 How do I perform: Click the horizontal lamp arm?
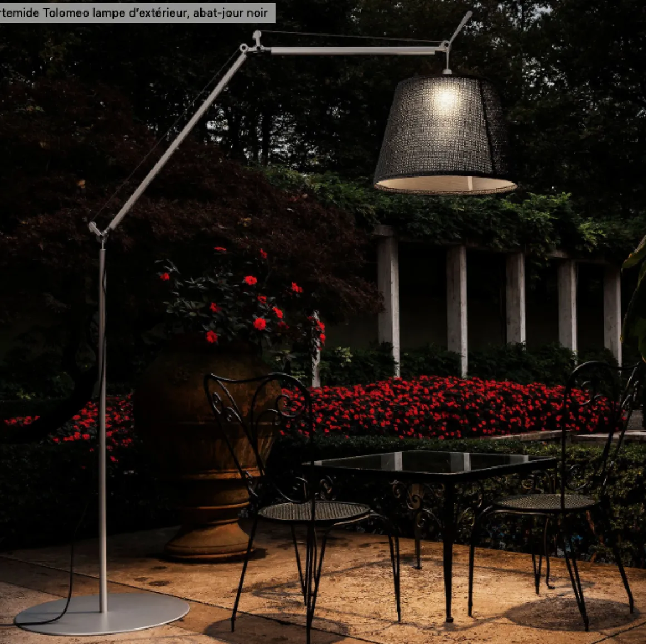(x=356, y=50)
